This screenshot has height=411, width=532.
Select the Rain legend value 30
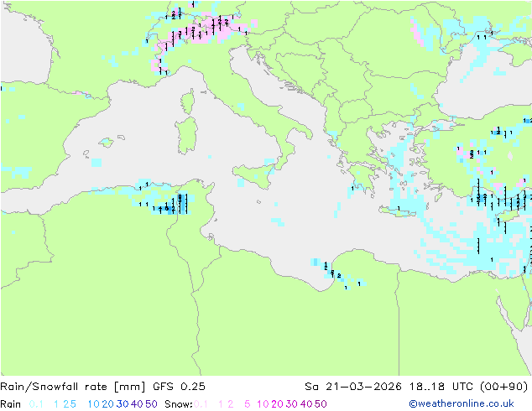coord(123,404)
